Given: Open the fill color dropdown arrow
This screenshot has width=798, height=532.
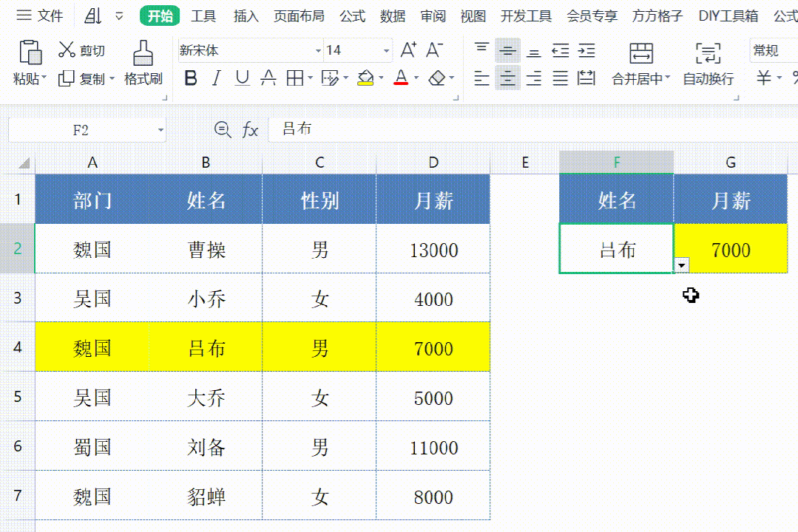Looking at the screenshot, I should [381, 78].
